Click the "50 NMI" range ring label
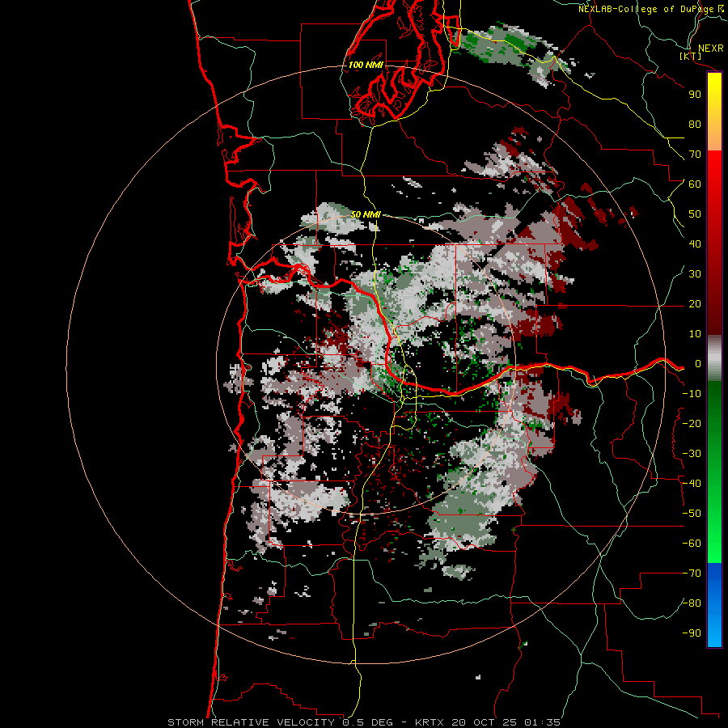Screen dimensions: 728x728 click(366, 214)
